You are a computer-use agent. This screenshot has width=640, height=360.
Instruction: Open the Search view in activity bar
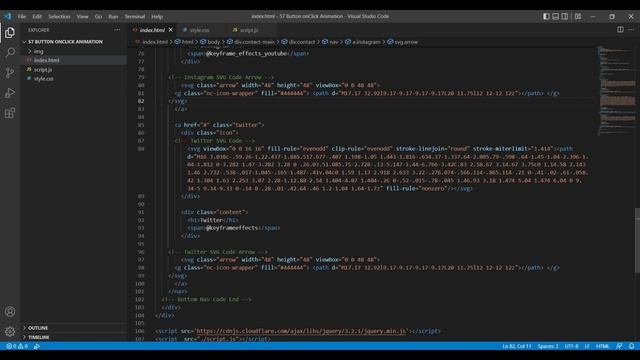click(x=10, y=52)
